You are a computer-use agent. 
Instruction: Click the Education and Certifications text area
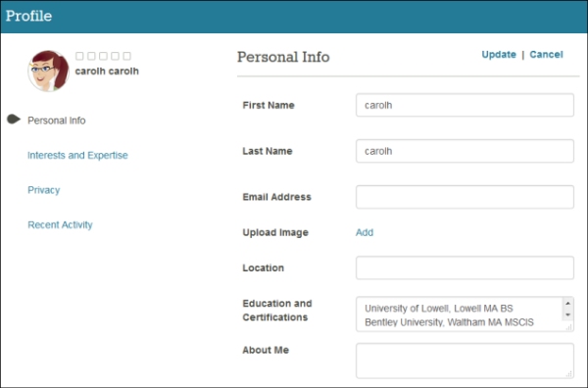[x=459, y=315]
